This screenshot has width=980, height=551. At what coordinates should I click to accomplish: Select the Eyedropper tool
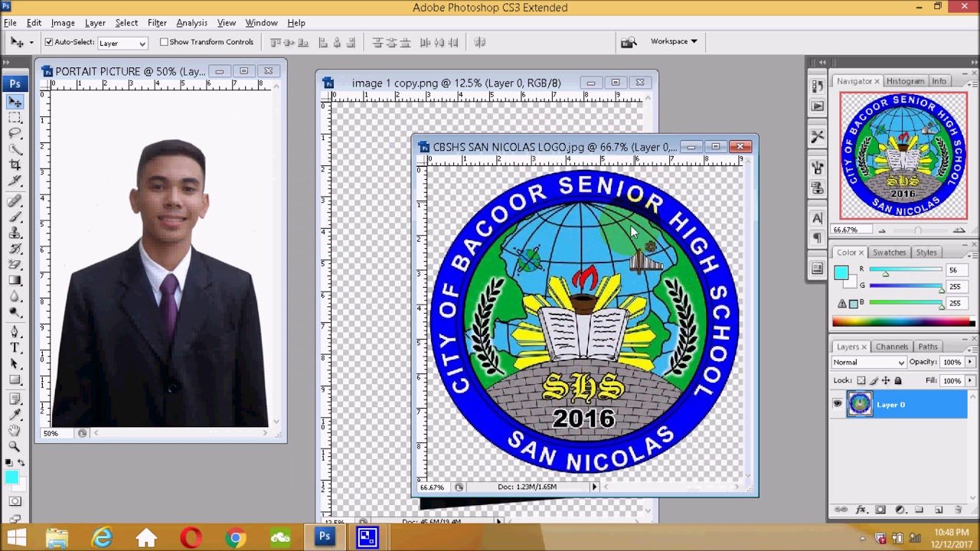(15, 414)
